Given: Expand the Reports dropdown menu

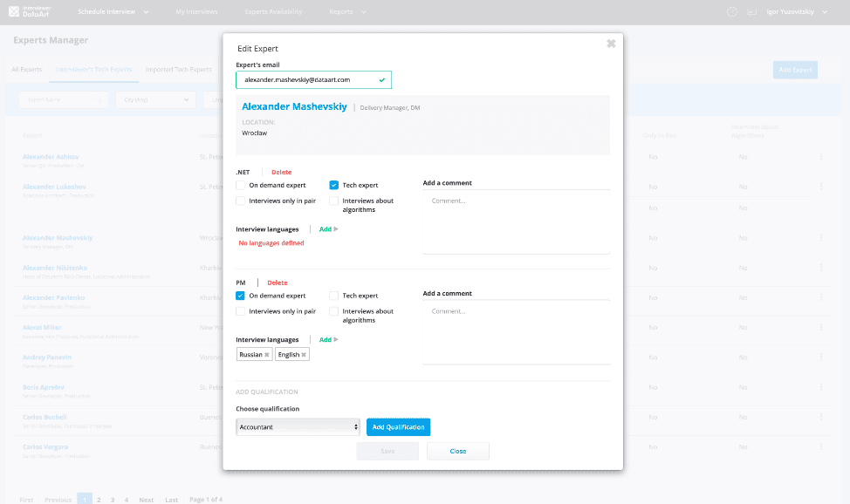Looking at the screenshot, I should [x=347, y=12].
